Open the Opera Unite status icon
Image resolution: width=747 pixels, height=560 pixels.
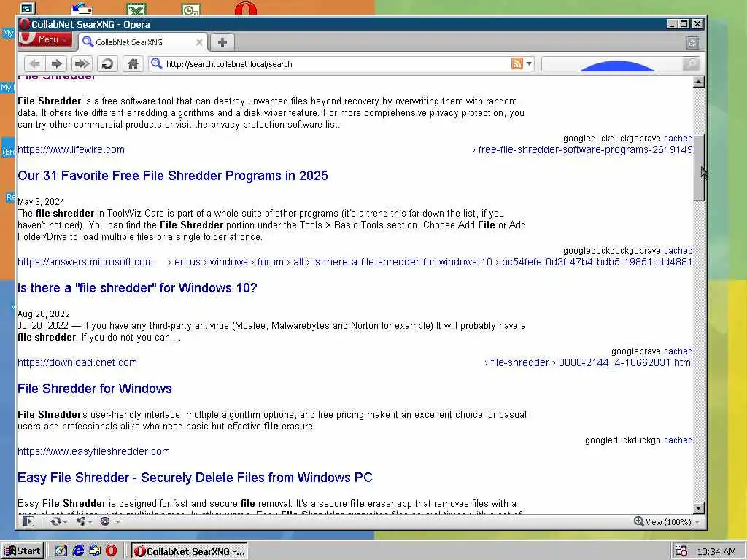click(81, 521)
